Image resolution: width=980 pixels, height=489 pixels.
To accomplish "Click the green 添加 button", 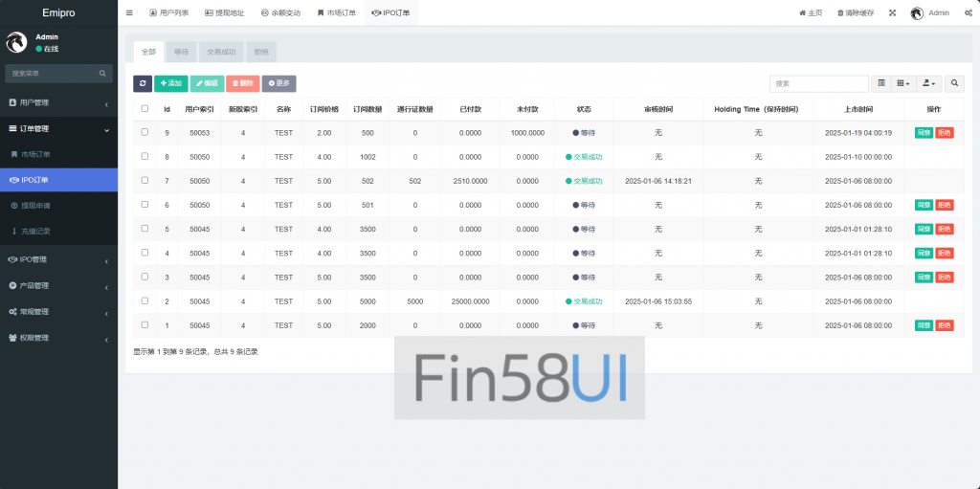I will [170, 84].
